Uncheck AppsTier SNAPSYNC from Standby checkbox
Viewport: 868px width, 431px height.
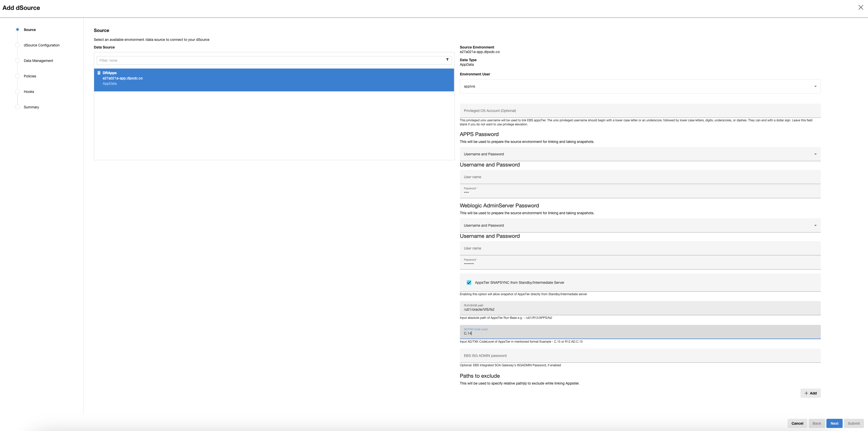point(469,283)
